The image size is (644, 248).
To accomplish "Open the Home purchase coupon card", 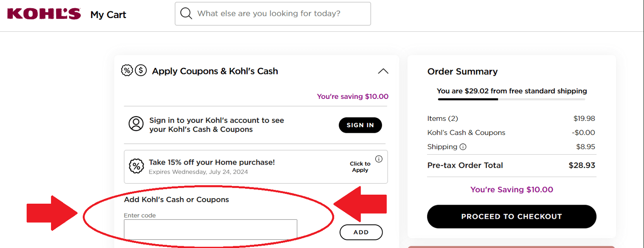I will click(255, 167).
